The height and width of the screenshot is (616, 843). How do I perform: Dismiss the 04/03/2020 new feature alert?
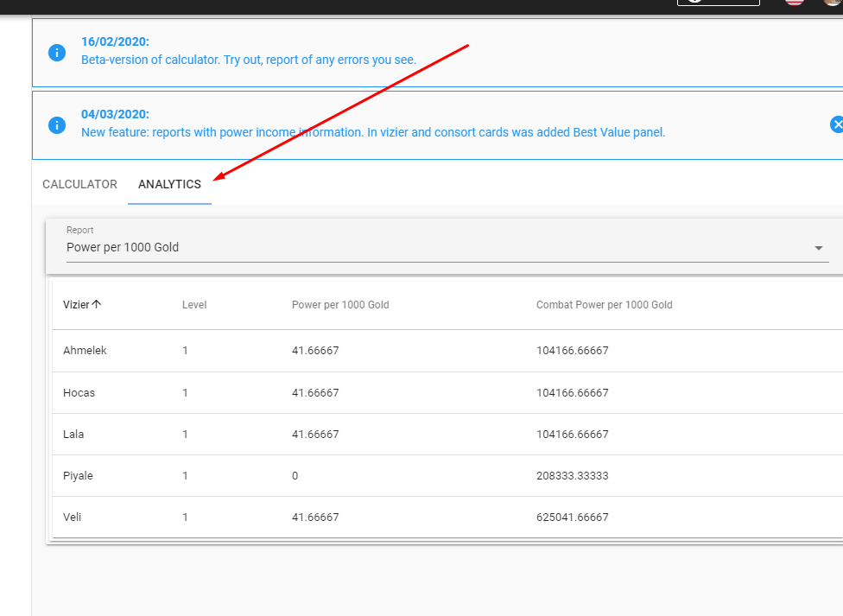(836, 124)
